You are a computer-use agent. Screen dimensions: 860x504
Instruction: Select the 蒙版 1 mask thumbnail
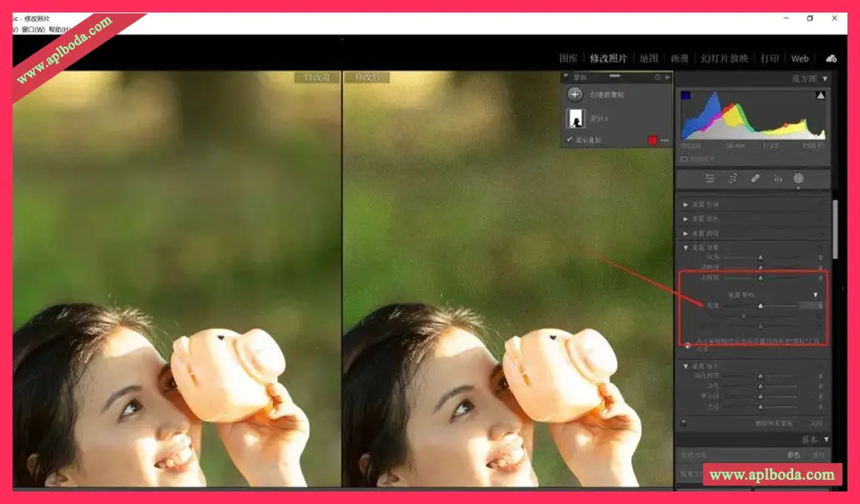574,118
